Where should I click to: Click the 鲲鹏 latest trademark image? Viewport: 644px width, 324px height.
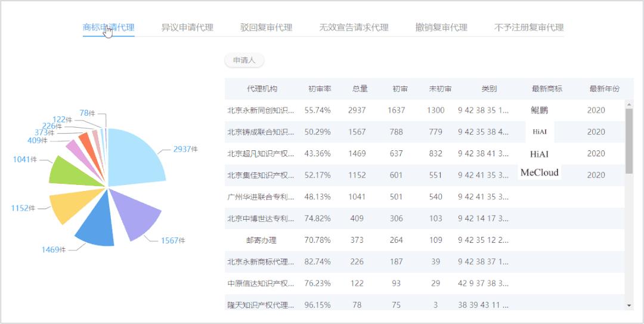[x=539, y=110]
